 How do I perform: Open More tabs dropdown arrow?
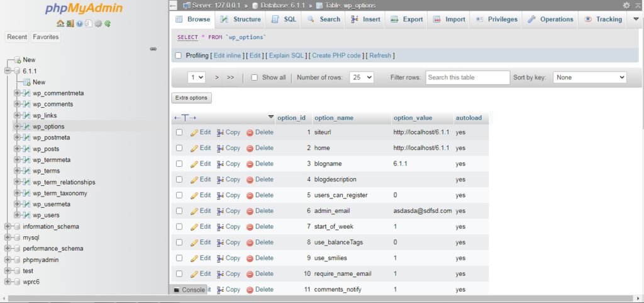click(x=635, y=20)
